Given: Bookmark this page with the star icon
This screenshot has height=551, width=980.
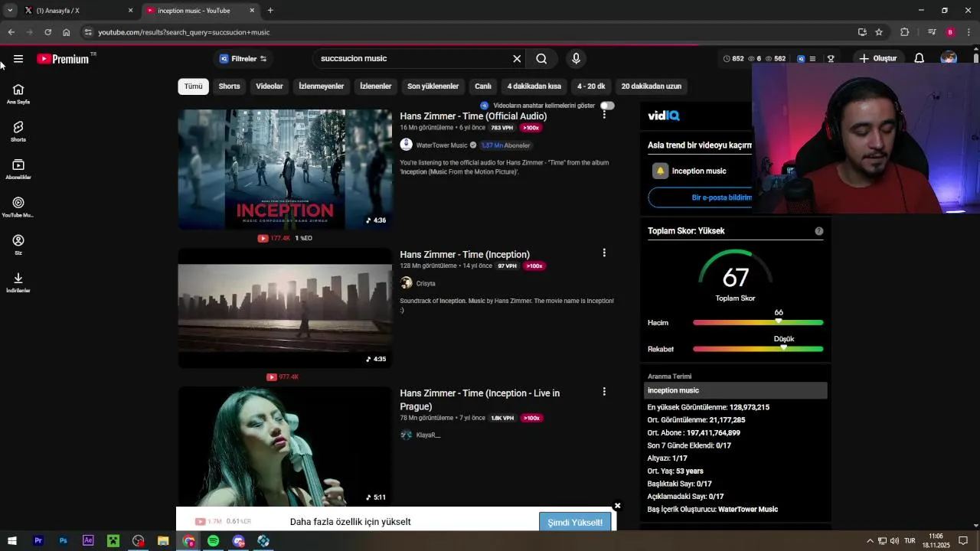Looking at the screenshot, I should click(x=879, y=32).
